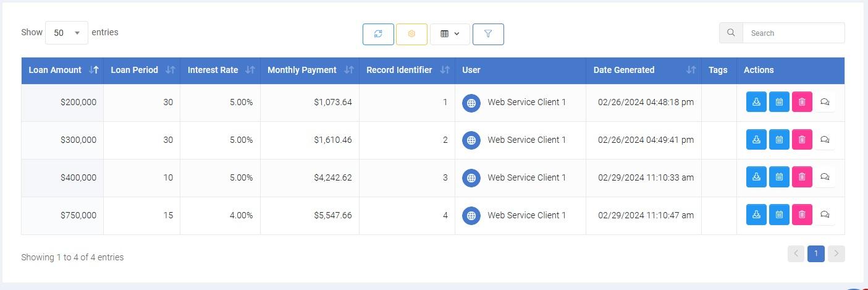
Task: Select page 1 in pagination
Action: tap(816, 254)
